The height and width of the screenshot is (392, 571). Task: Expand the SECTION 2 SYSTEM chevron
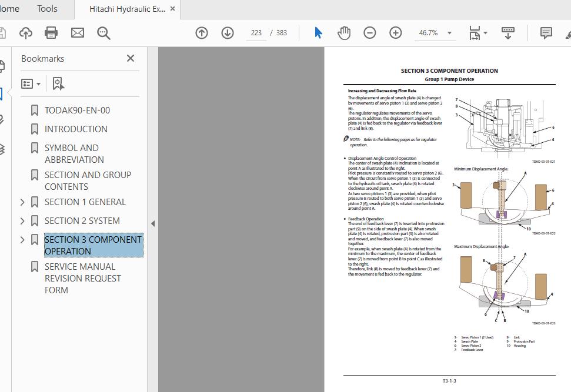[x=22, y=221]
